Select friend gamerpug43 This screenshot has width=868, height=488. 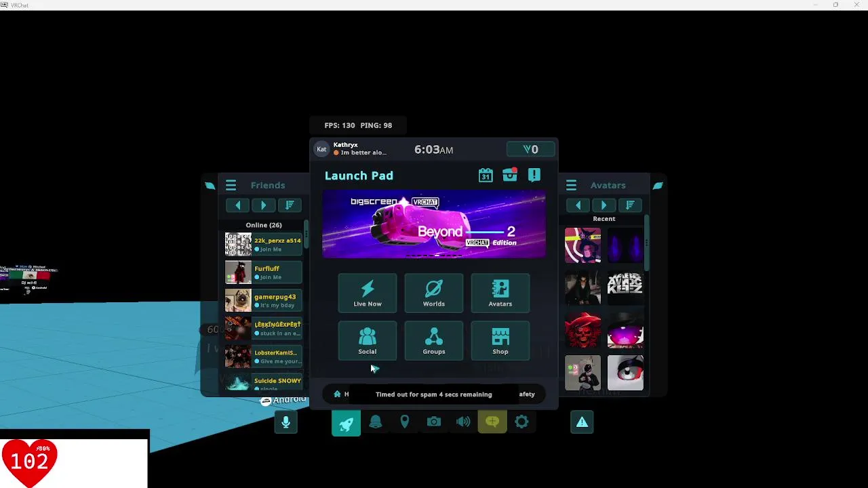click(263, 300)
